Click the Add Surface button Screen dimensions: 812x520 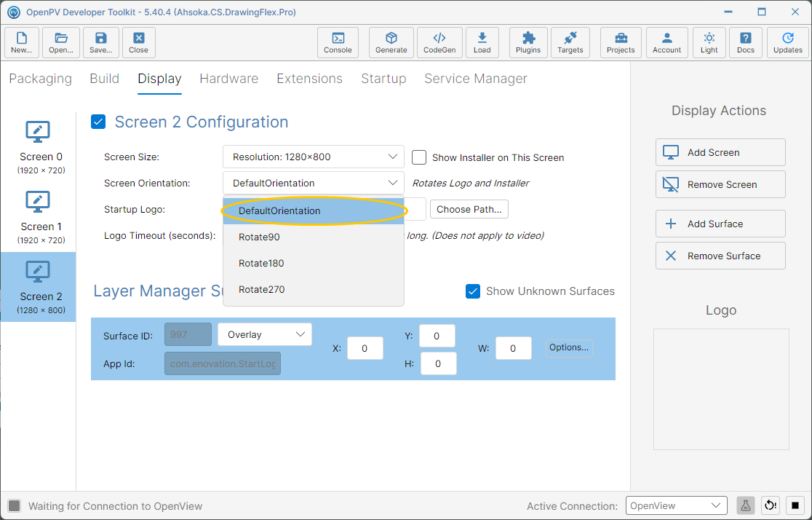pos(720,224)
